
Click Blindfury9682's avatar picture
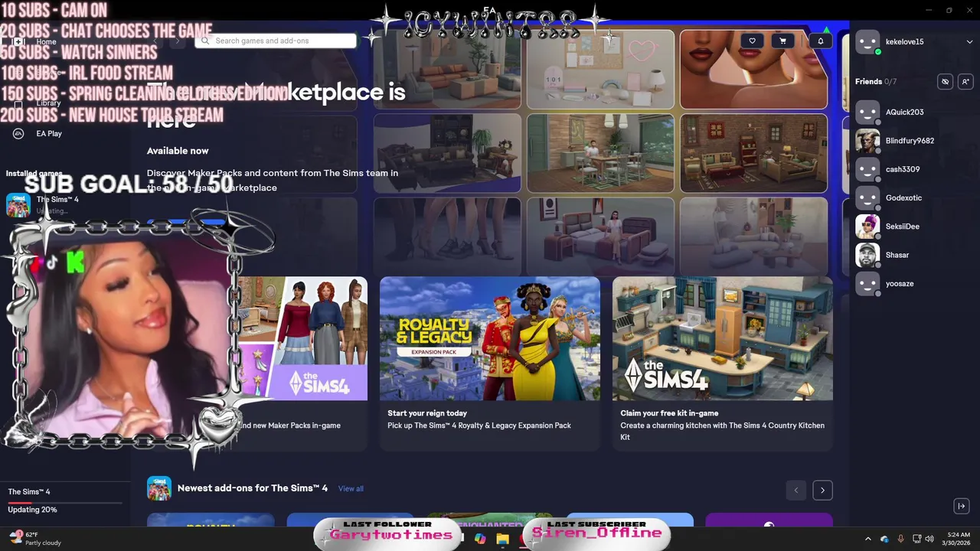(x=867, y=141)
